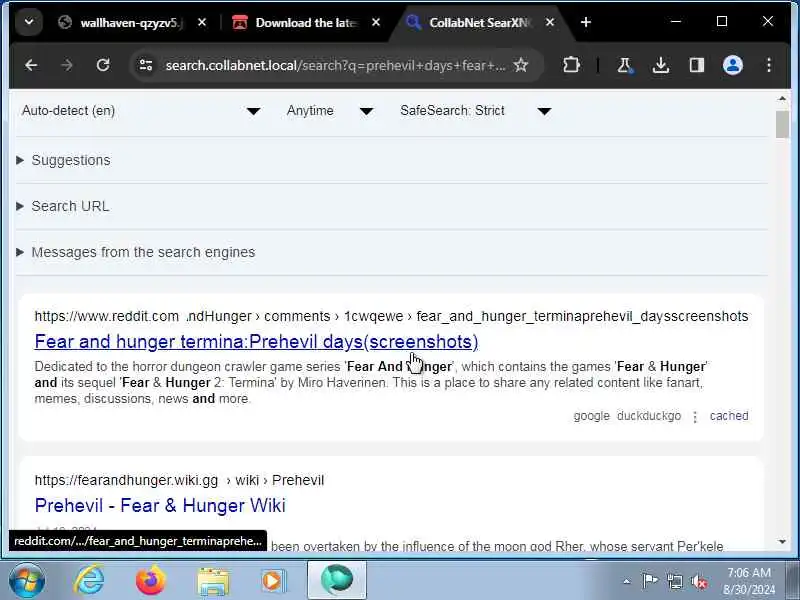Open the Action Center flag icon
The height and width of the screenshot is (600, 800).
click(649, 581)
